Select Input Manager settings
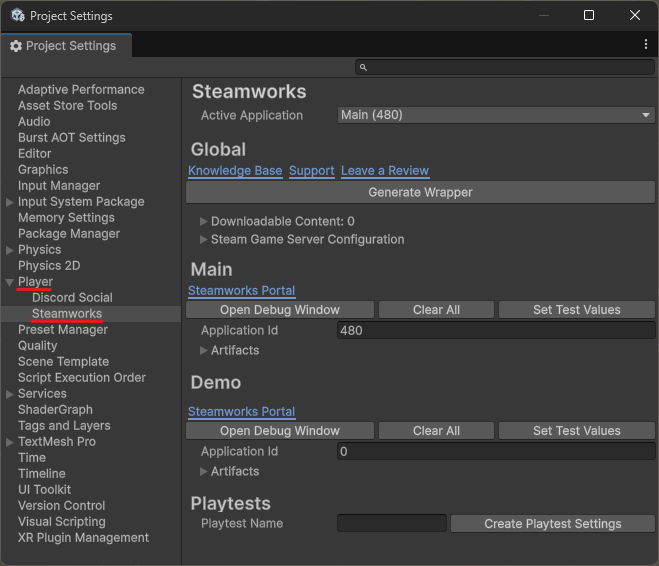 point(59,185)
